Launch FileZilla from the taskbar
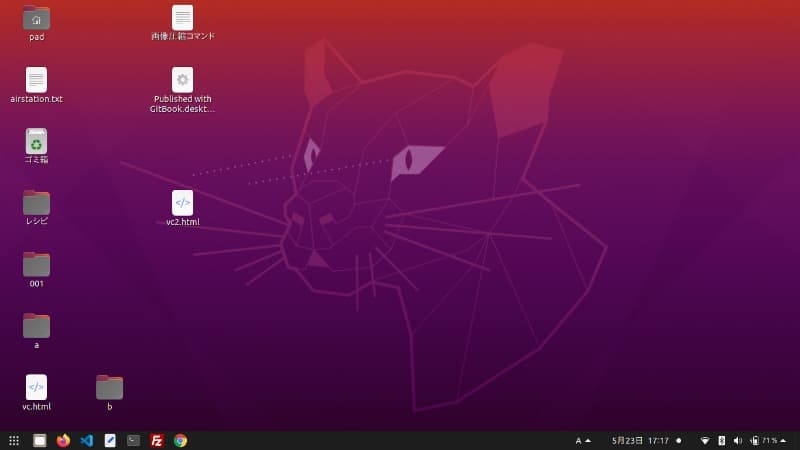The image size is (800, 450). point(157,440)
